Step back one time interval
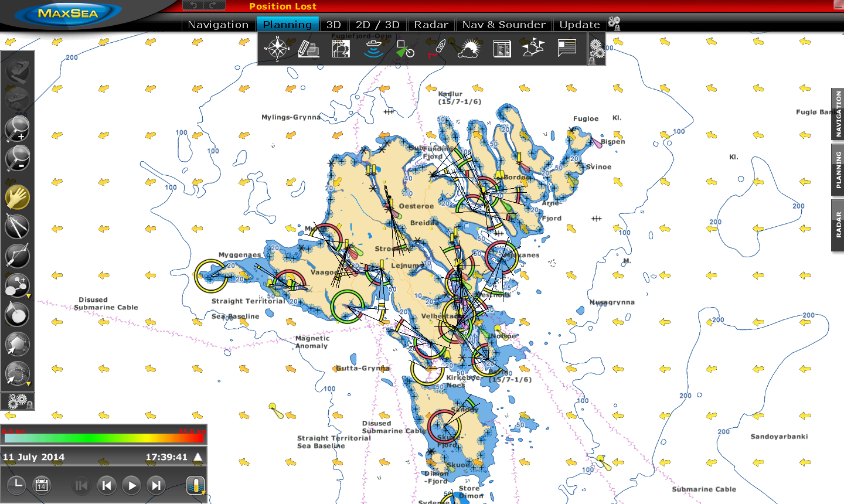Screen dimensions: 844x504 [x=107, y=485]
